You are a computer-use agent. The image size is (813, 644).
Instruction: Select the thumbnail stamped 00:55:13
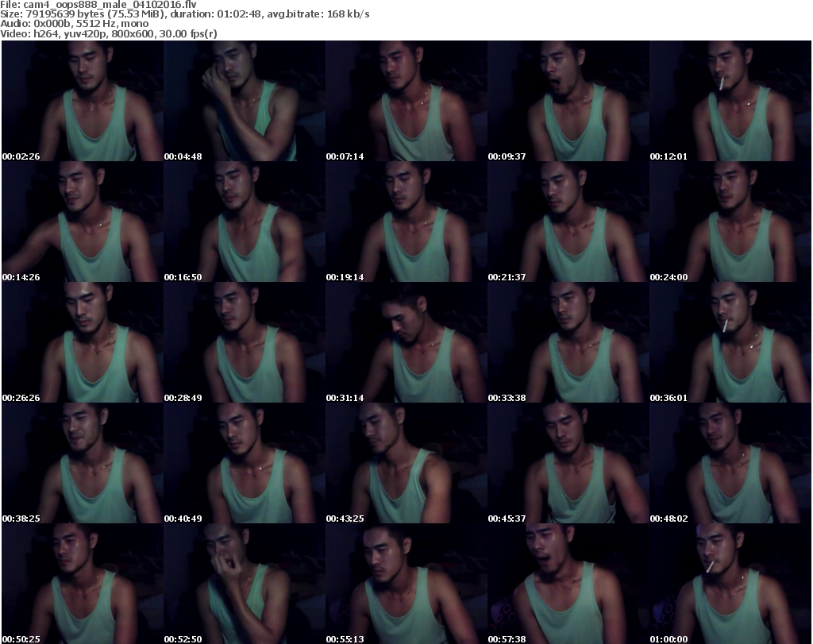[x=406, y=584]
